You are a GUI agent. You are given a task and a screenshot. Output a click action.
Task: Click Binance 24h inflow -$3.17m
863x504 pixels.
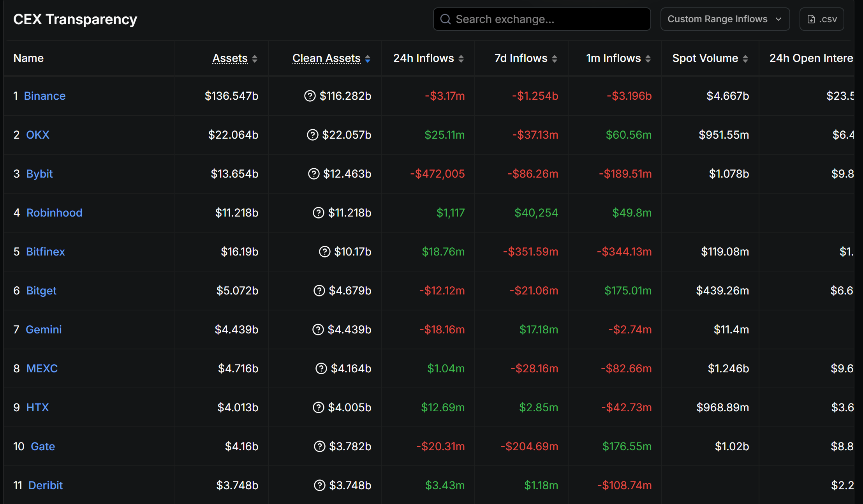coord(445,96)
